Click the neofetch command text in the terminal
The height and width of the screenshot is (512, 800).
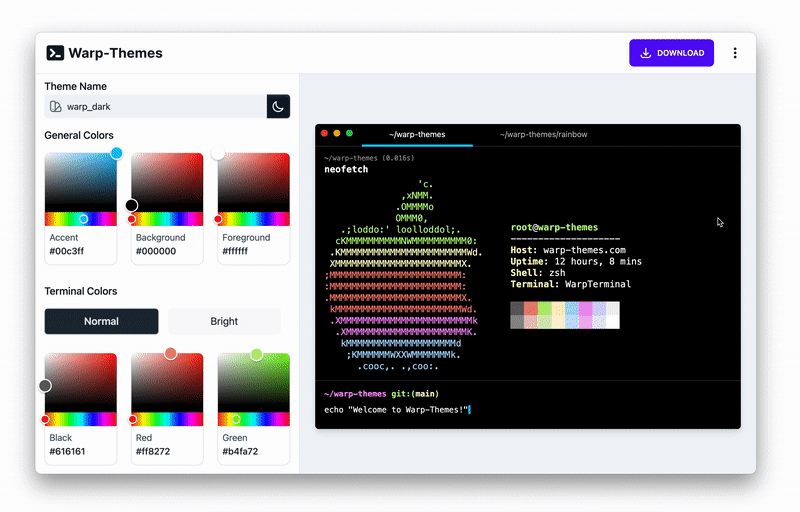coord(346,169)
